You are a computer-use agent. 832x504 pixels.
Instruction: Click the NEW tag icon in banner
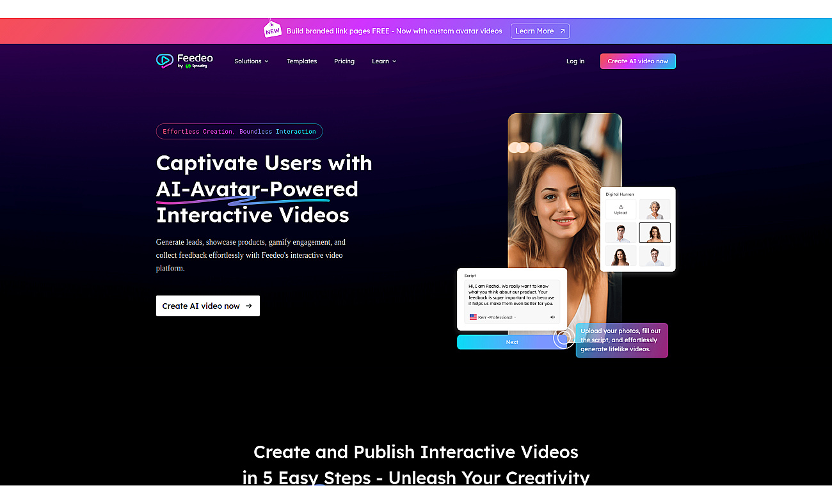273,30
